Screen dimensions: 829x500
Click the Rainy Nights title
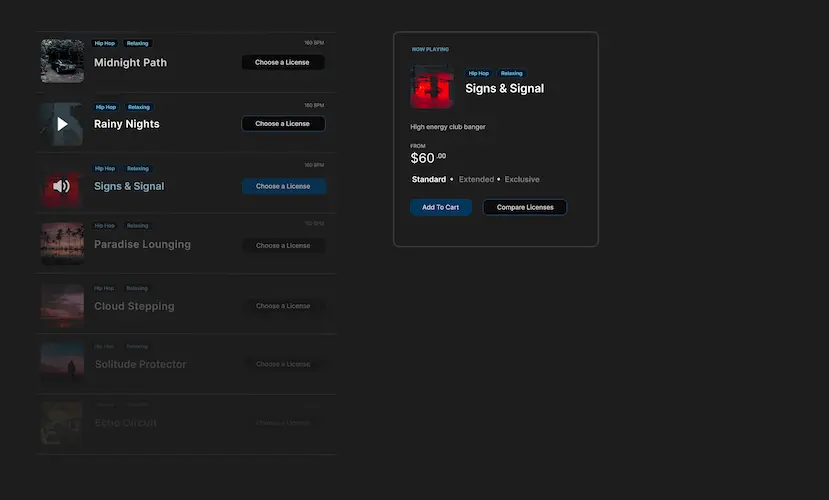(127, 124)
